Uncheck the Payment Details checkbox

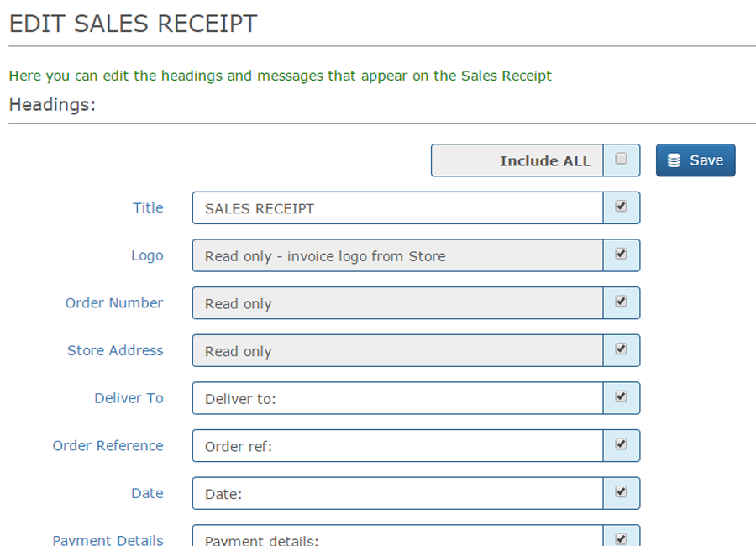pos(621,538)
